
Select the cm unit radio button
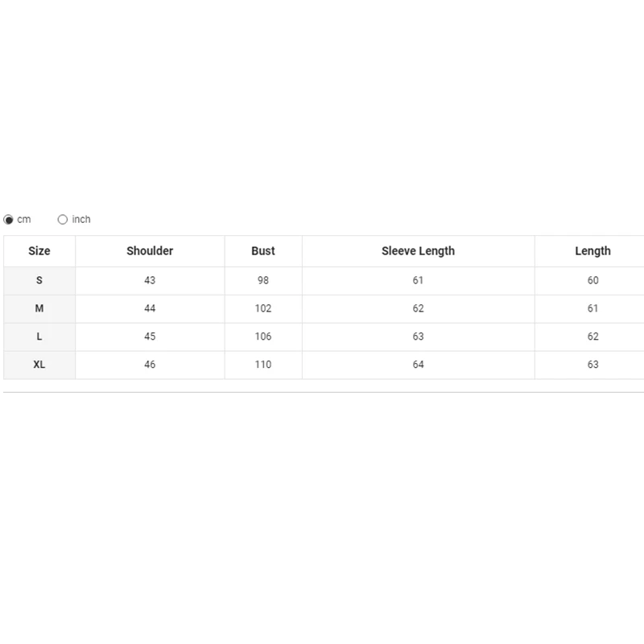(9, 219)
